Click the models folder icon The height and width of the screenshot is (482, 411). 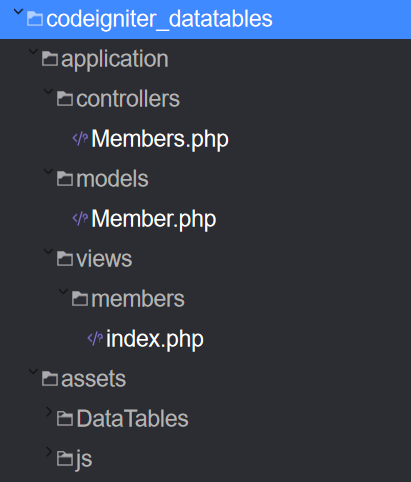(x=65, y=179)
